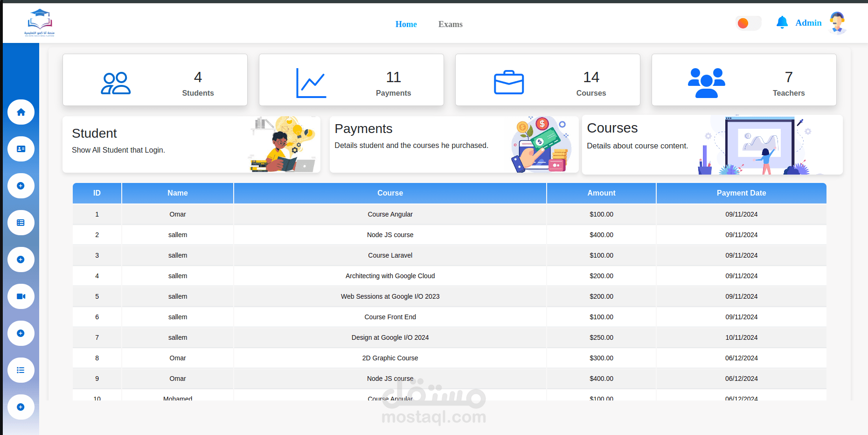
Task: Click the Course column header
Action: point(390,193)
